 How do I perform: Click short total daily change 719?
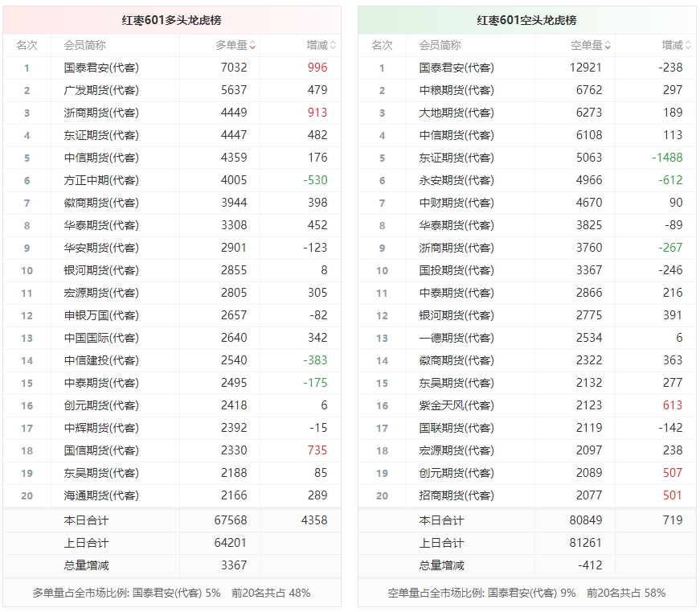tap(673, 520)
